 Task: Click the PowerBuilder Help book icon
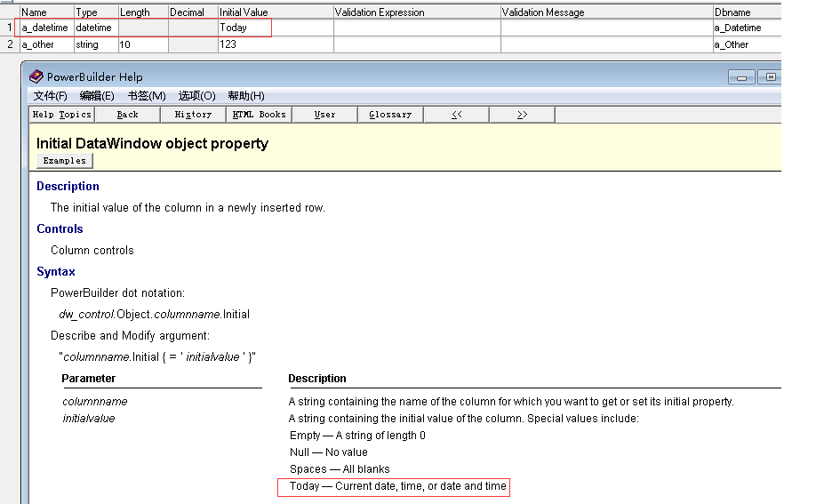coord(36,76)
